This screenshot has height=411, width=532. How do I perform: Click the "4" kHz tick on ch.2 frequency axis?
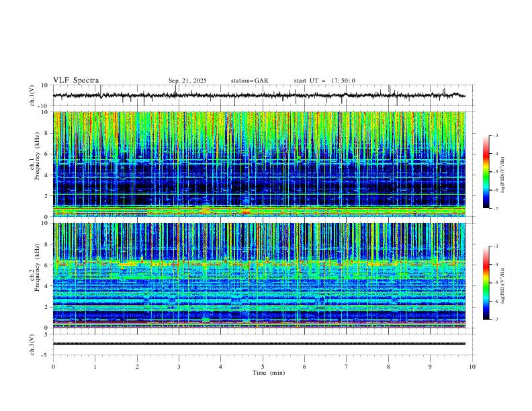[46, 286]
